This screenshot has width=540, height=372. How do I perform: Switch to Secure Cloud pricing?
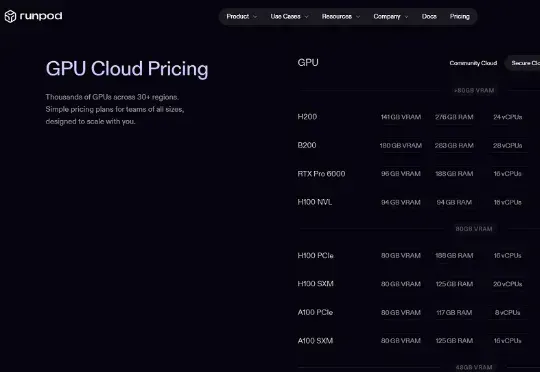523,63
